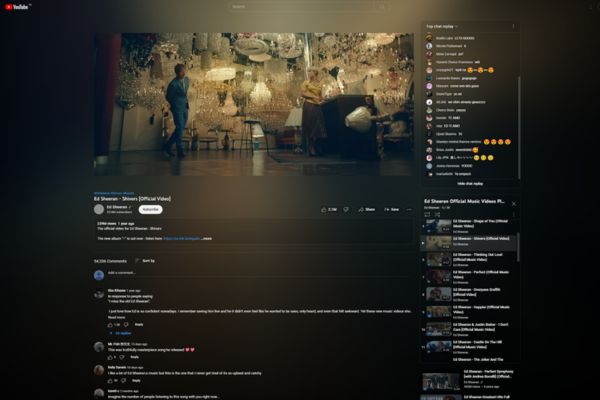
Task: Open the chat replay three-dot options menu
Action: [513, 26]
